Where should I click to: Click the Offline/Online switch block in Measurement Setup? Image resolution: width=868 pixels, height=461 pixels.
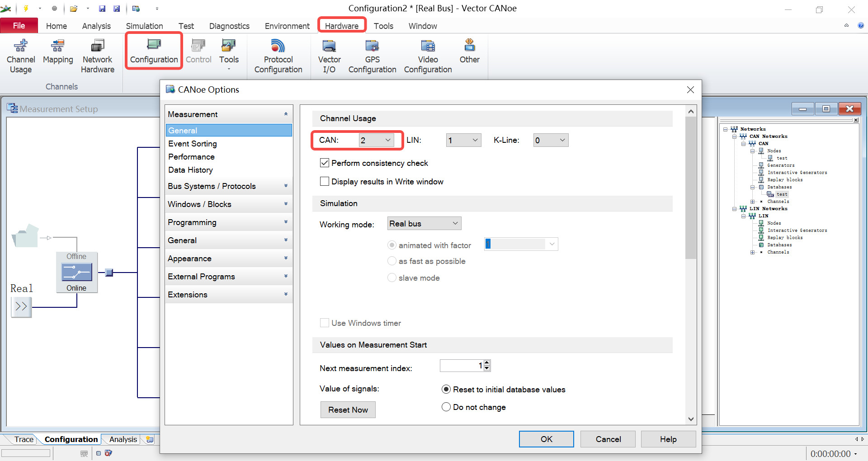tap(77, 272)
